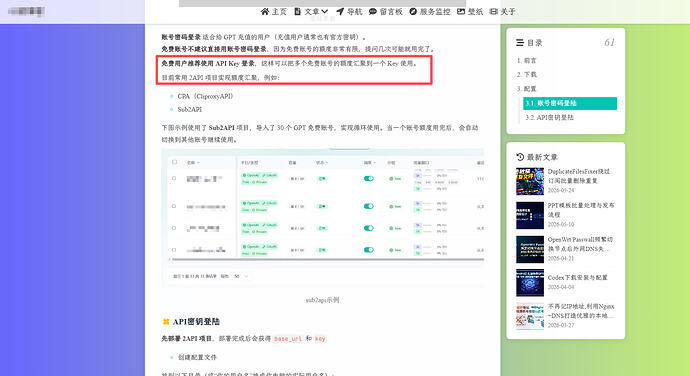
Task: Open the DuplicateFilesFixer article thumbnail
Action: click(530, 181)
